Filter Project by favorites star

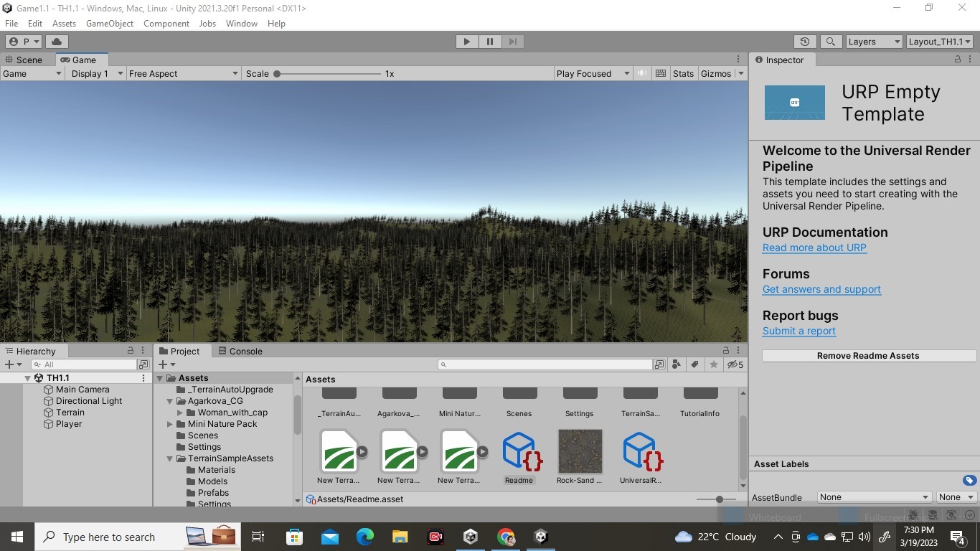pyautogui.click(x=713, y=364)
